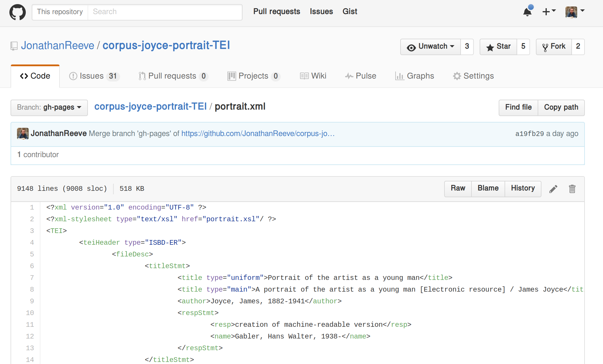Open corpus-joyce-portrait-TEI repository title link
This screenshot has width=603, height=364.
coord(166,46)
